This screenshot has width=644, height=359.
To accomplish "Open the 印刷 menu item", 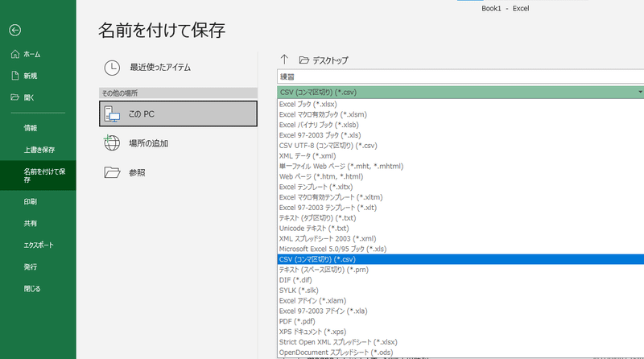I will tap(31, 202).
